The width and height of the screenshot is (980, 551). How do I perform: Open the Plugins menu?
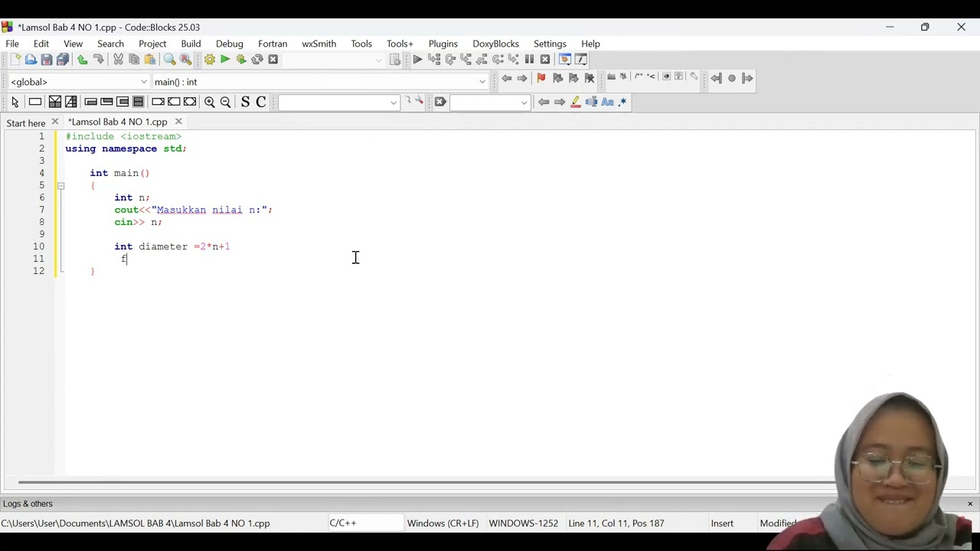click(443, 44)
